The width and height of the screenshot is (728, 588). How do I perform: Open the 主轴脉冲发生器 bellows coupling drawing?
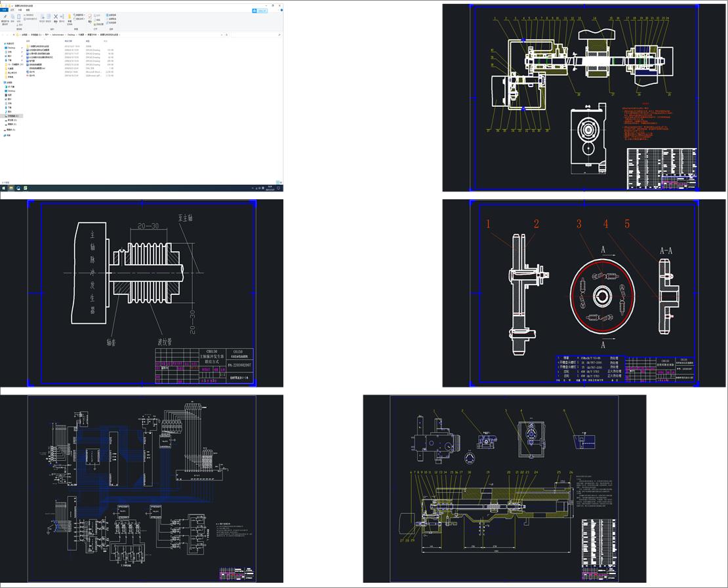[142, 293]
